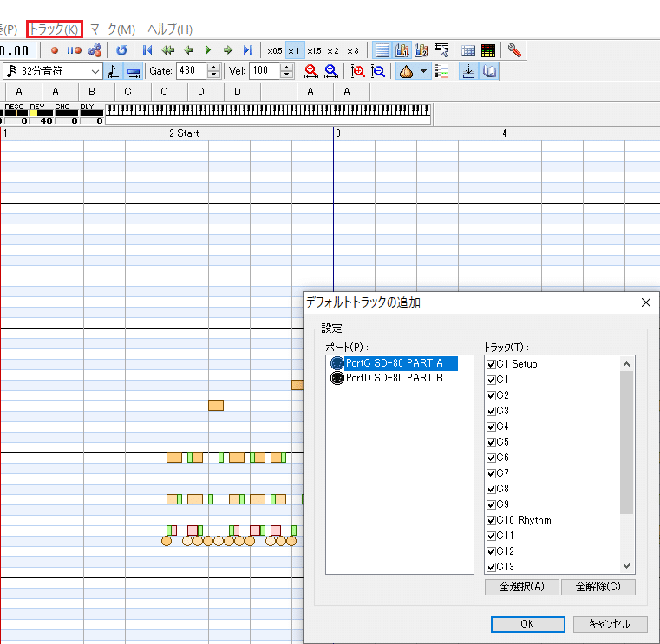
Task: Click the open book icon
Action: pyautogui.click(x=489, y=71)
